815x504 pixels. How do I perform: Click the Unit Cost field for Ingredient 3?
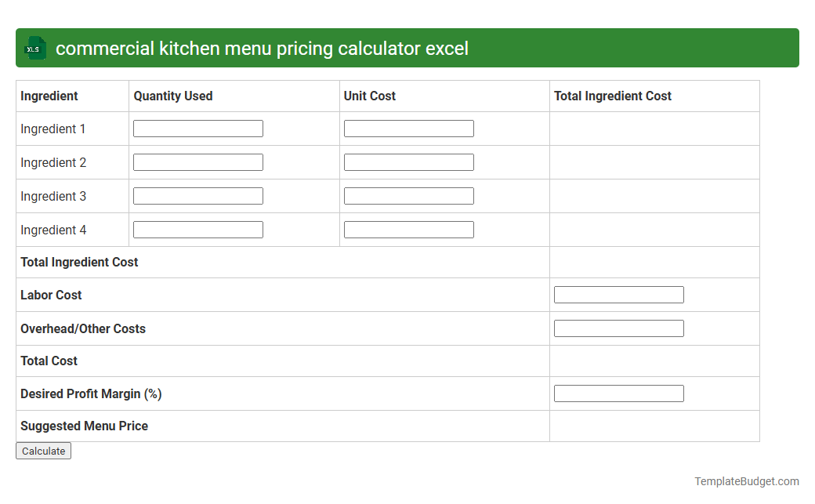pyautogui.click(x=408, y=195)
